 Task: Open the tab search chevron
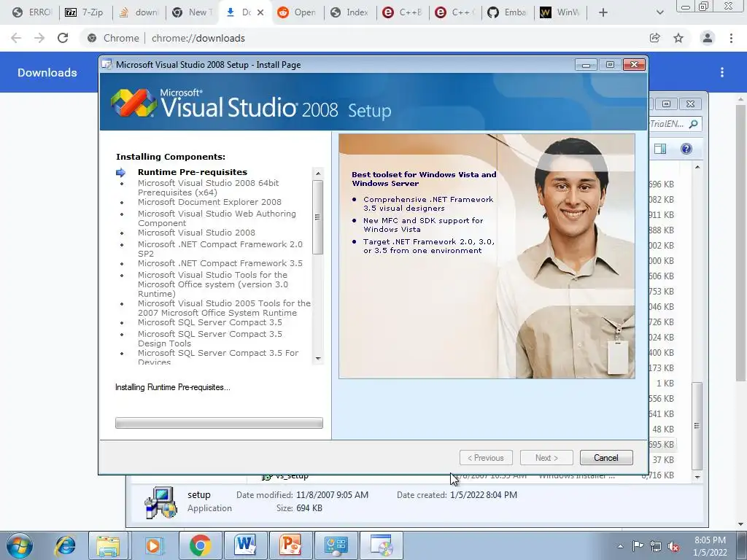click(x=659, y=12)
